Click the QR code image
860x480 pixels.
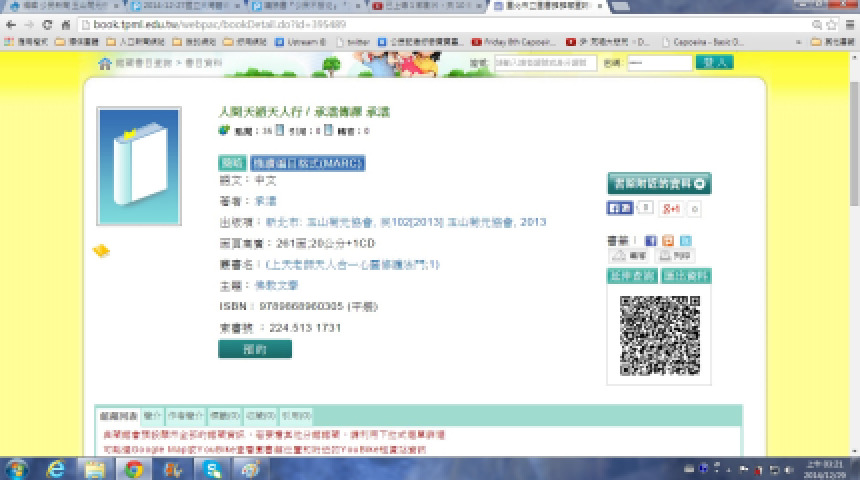(x=659, y=335)
